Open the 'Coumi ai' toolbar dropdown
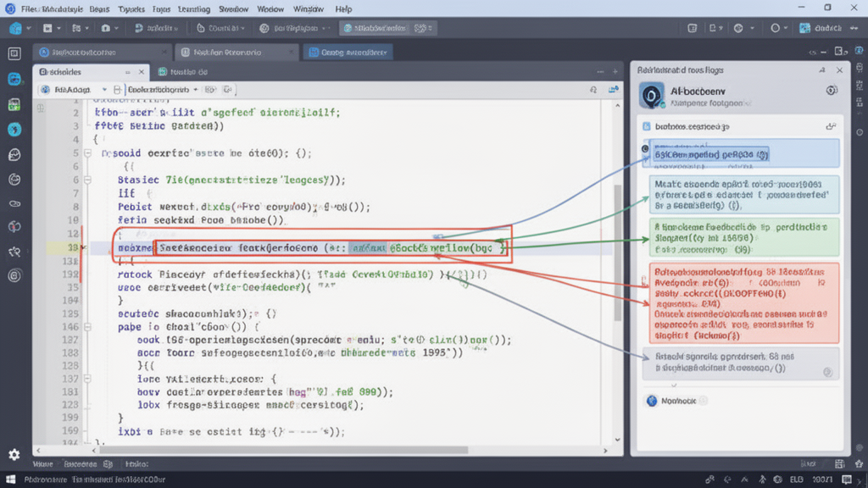The height and width of the screenshot is (488, 868). 220,28
